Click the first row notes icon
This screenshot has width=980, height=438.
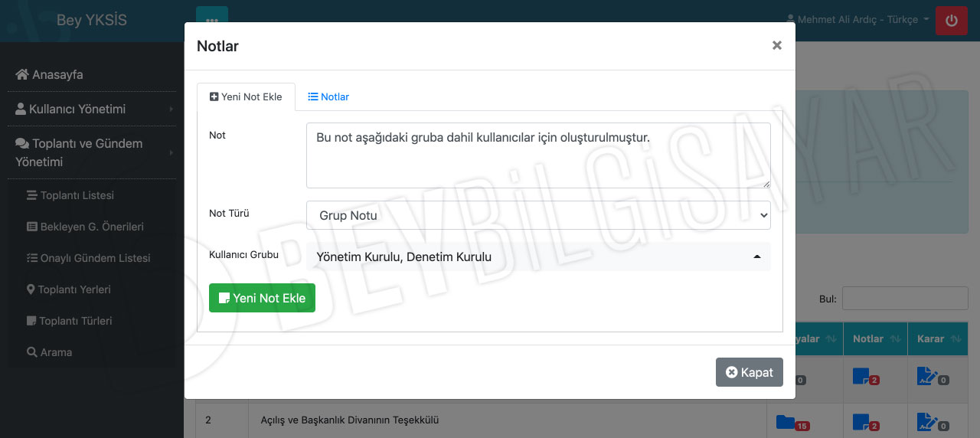click(861, 376)
